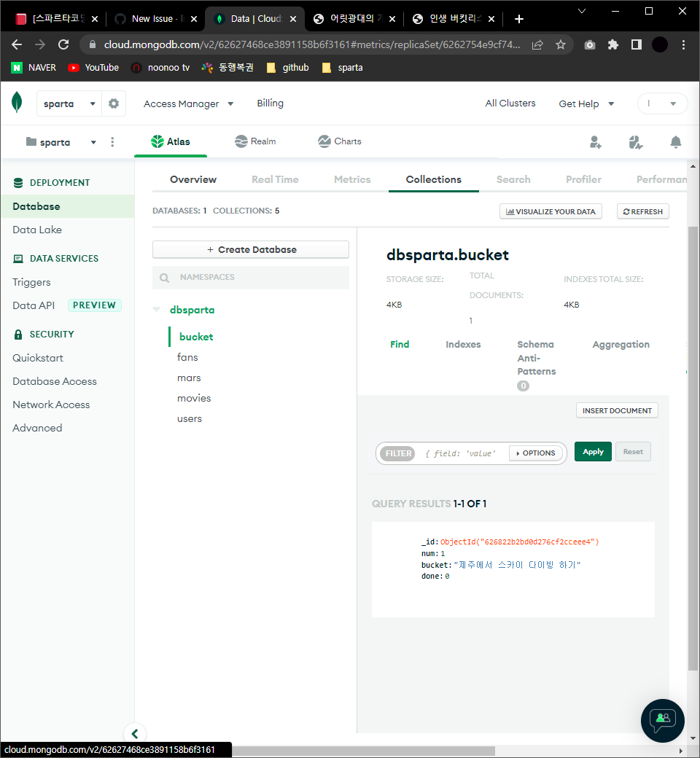
Task: Open Data Lake in the sidebar
Action: click(x=37, y=230)
